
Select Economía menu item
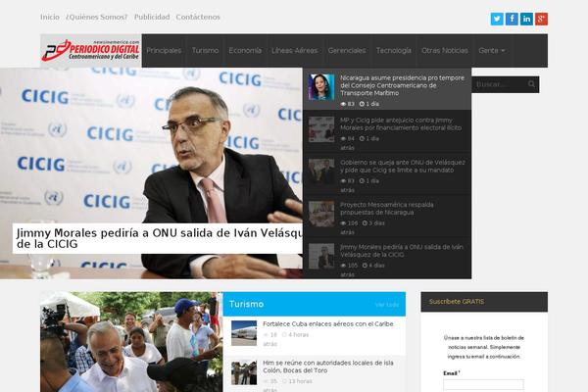(245, 51)
